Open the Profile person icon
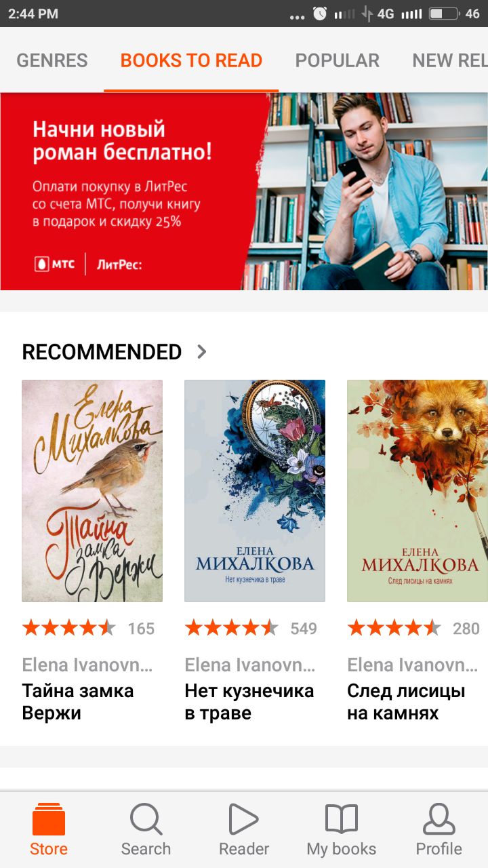 click(439, 819)
